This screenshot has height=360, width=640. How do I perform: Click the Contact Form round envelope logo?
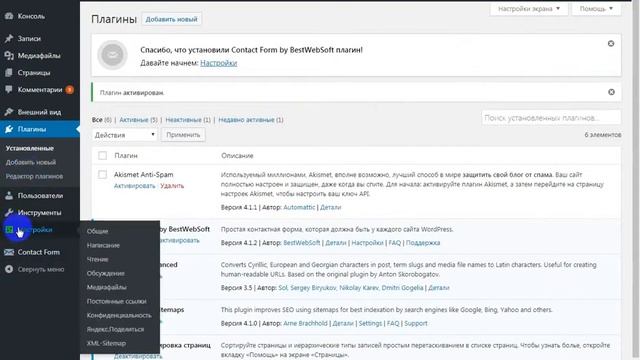click(112, 55)
